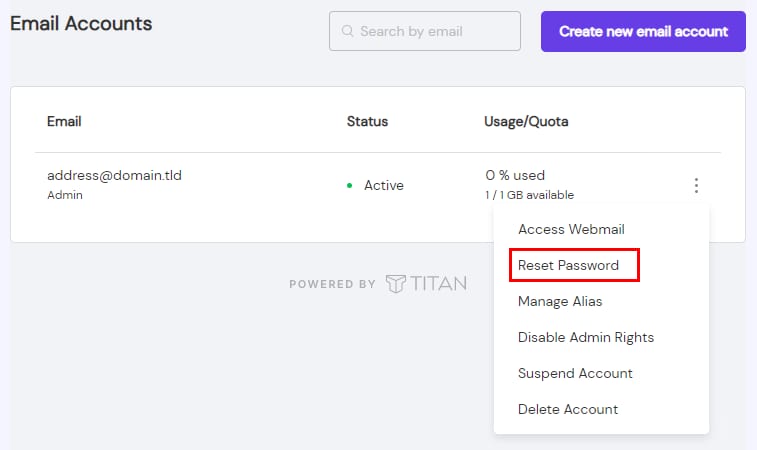The width and height of the screenshot is (757, 450).
Task: Click the Active status label
Action: 384,186
